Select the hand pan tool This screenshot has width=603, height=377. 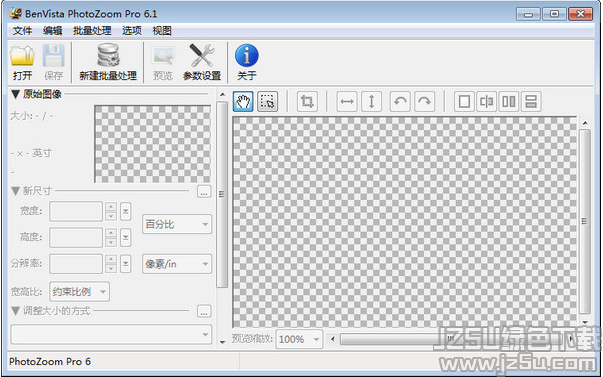[243, 102]
